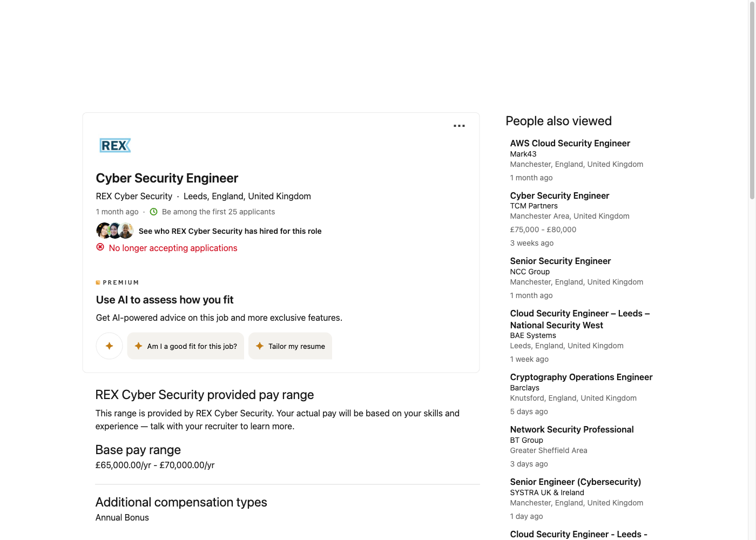Click the 'BAE Systems' company name
The width and height of the screenshot is (756, 540).
(533, 335)
